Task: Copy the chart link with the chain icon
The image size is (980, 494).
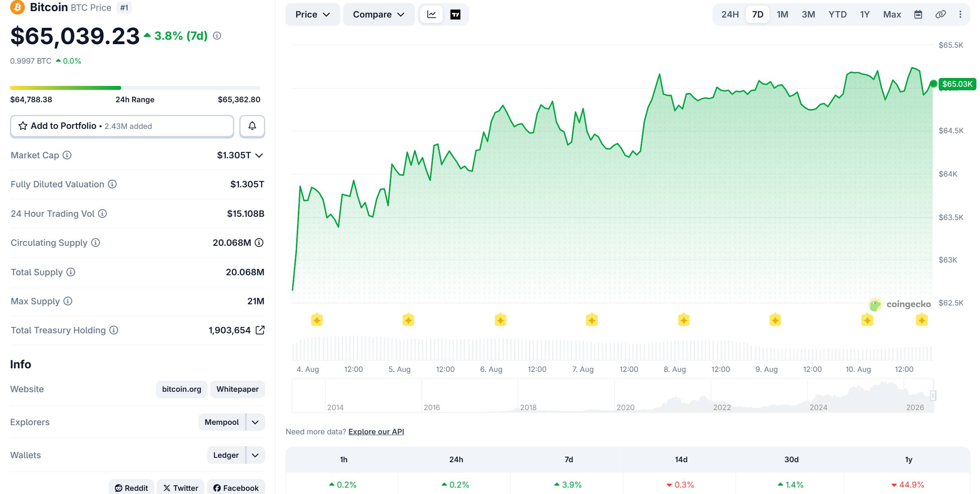Action: point(940,15)
